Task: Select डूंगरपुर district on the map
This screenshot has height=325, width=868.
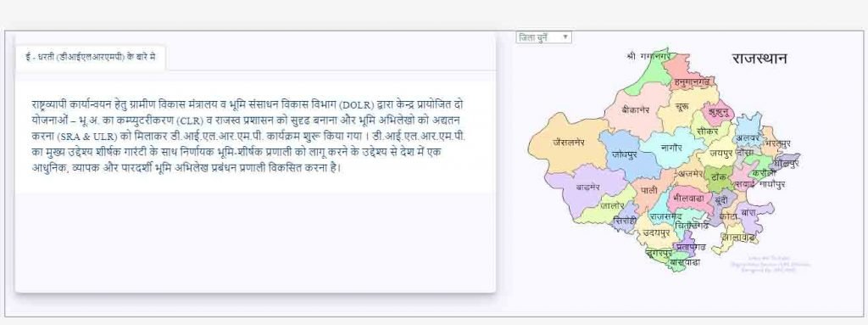Action: tap(659, 254)
